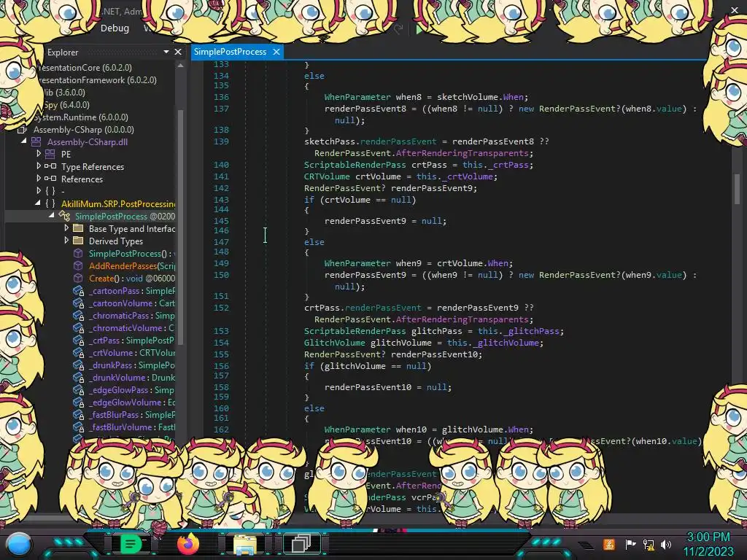Click the network icon in system tray

[649, 544]
